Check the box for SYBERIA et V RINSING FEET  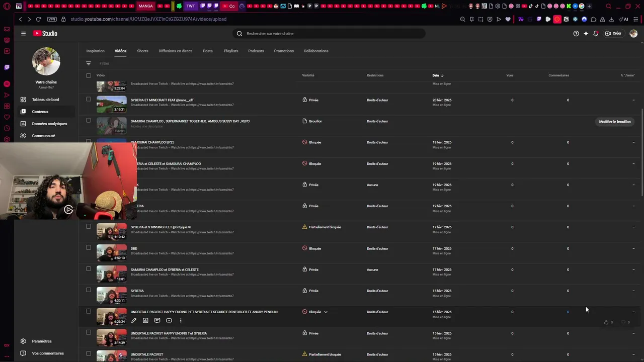tap(89, 226)
